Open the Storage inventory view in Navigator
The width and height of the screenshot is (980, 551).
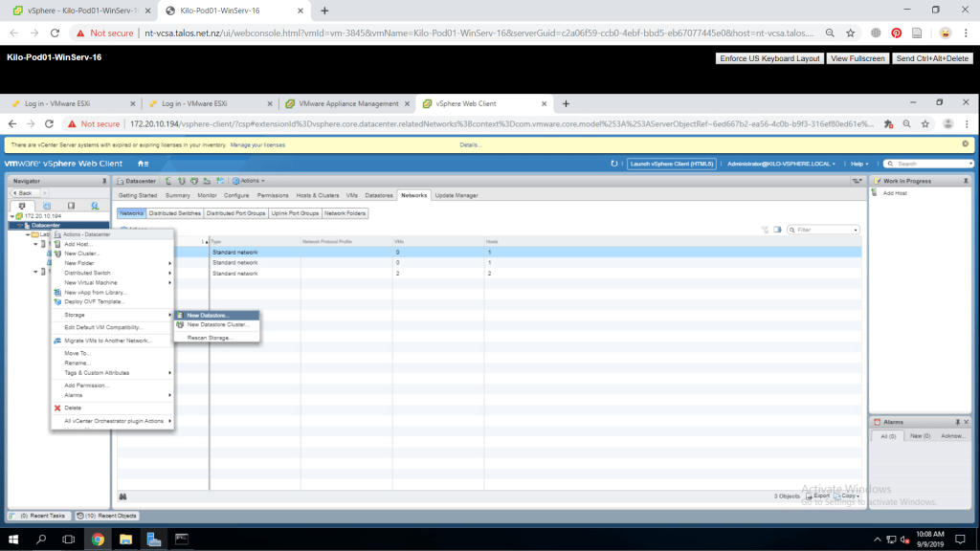click(x=71, y=205)
